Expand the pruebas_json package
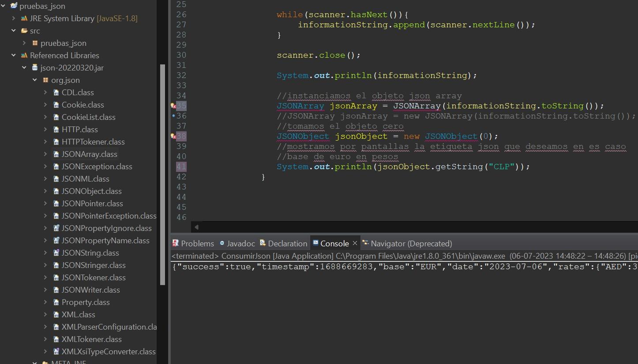This screenshot has height=364, width=638. pos(24,43)
